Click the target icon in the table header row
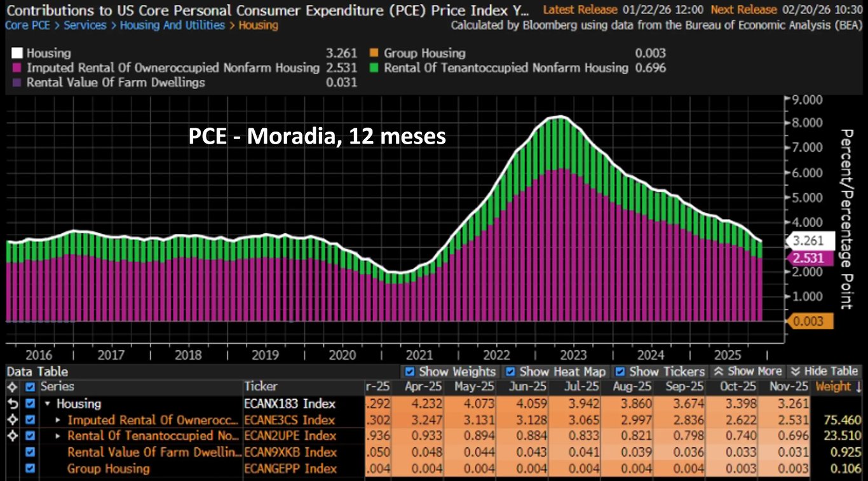The image size is (868, 481). click(11, 386)
